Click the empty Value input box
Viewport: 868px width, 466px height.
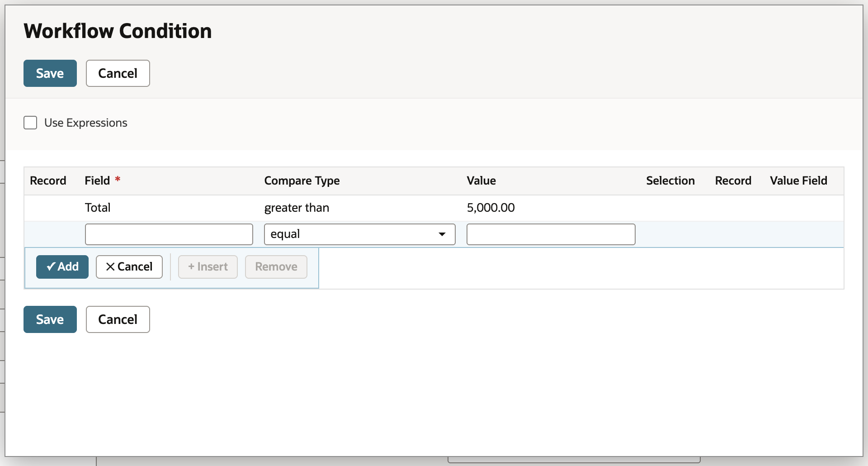[551, 234]
